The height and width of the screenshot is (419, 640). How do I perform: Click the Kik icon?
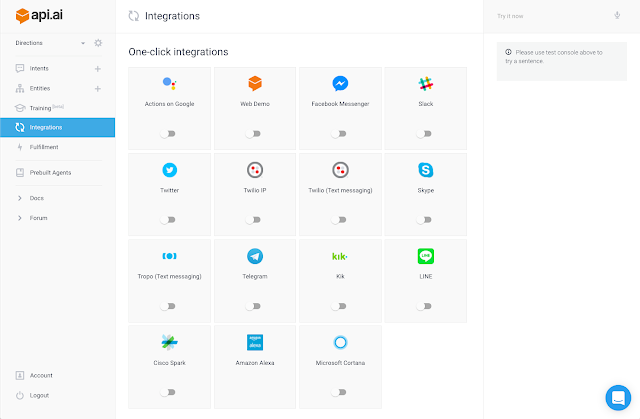pos(340,256)
